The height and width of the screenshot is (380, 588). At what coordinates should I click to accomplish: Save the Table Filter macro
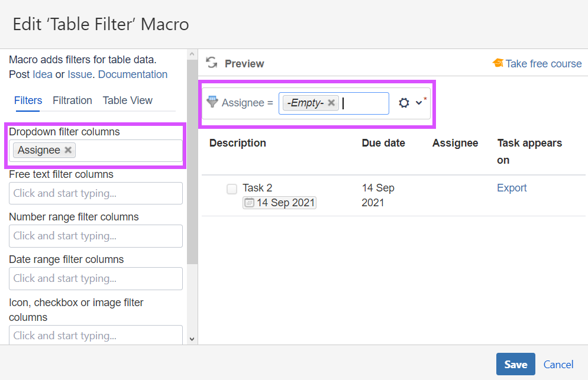(x=516, y=364)
